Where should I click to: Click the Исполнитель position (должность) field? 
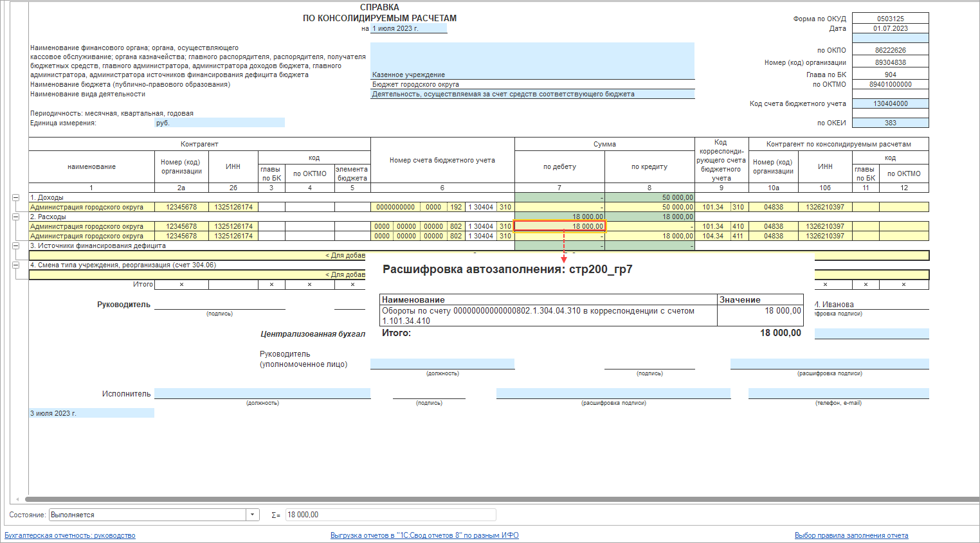pyautogui.click(x=262, y=393)
